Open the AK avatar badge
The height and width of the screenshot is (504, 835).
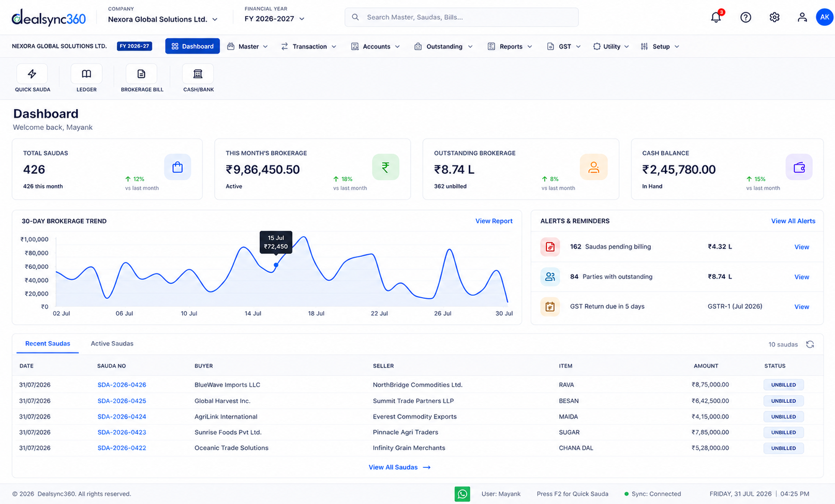coord(825,17)
